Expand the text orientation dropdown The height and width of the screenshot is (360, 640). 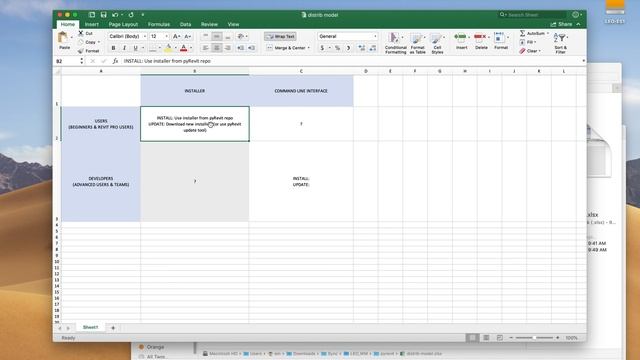point(247,36)
